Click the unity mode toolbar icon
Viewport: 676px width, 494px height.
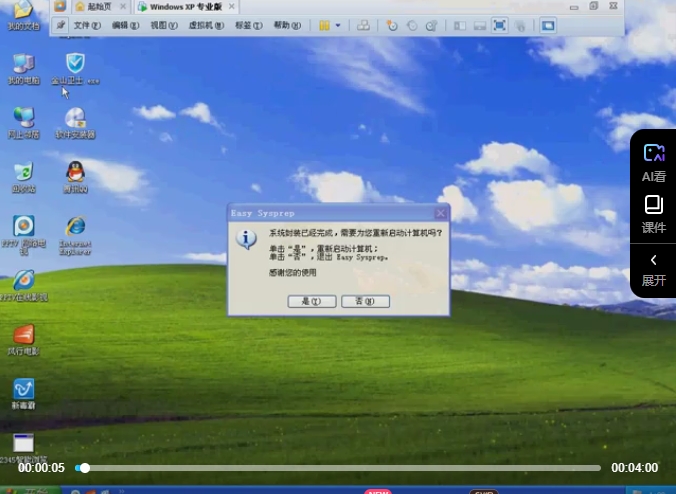(520, 25)
